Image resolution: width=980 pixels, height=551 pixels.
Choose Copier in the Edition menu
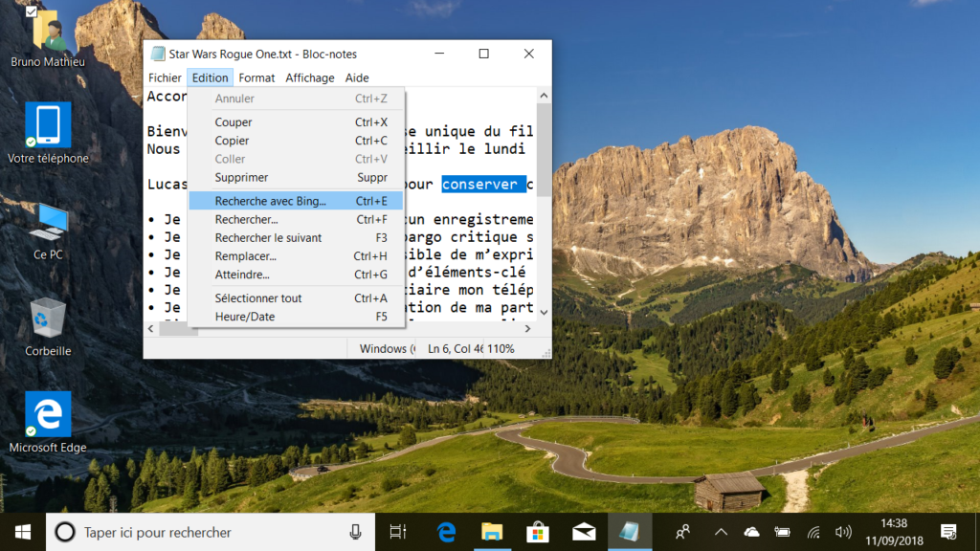297,141
